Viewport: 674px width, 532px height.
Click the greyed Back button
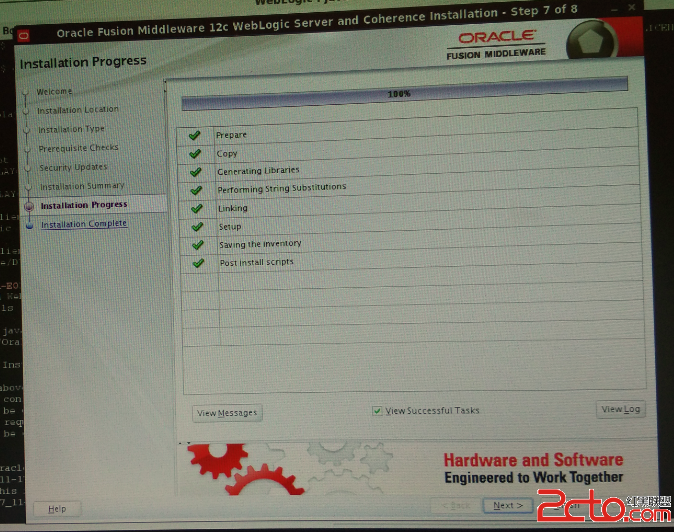tap(456, 506)
